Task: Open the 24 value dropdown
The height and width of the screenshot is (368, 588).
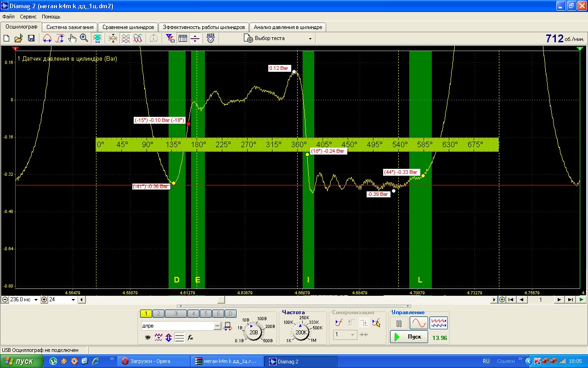Action: pyautogui.click(x=73, y=299)
